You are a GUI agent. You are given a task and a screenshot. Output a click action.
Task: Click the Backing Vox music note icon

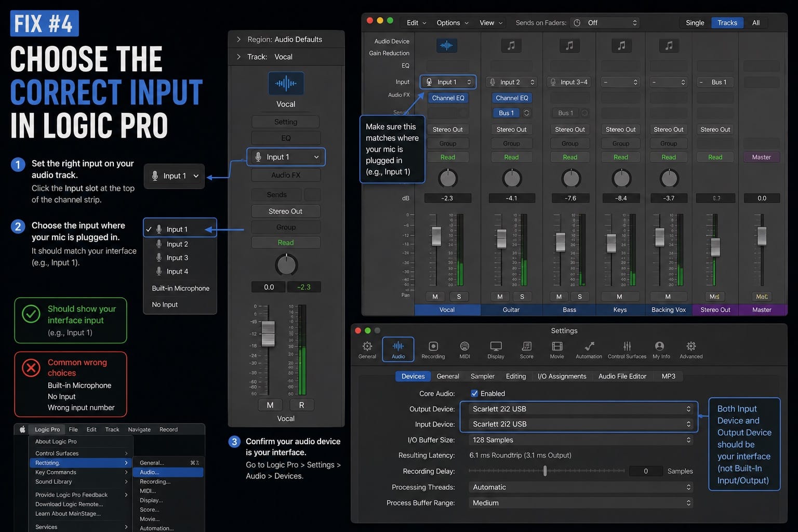669,46
